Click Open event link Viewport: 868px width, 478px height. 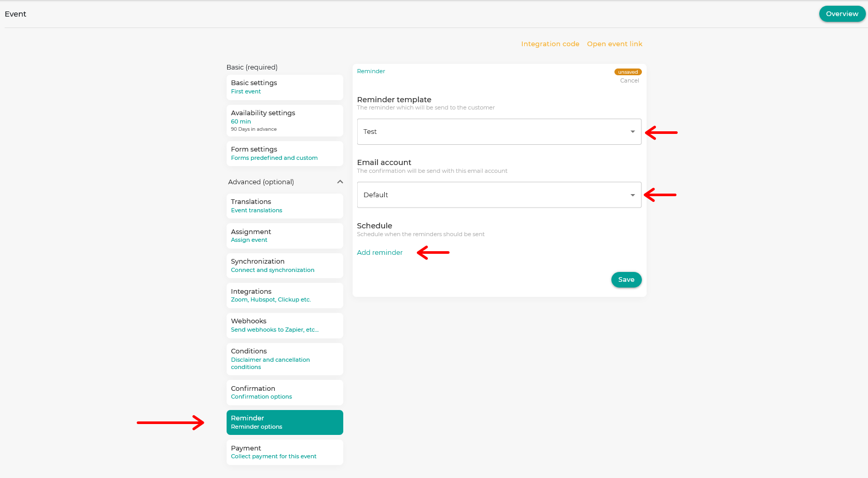(x=614, y=44)
